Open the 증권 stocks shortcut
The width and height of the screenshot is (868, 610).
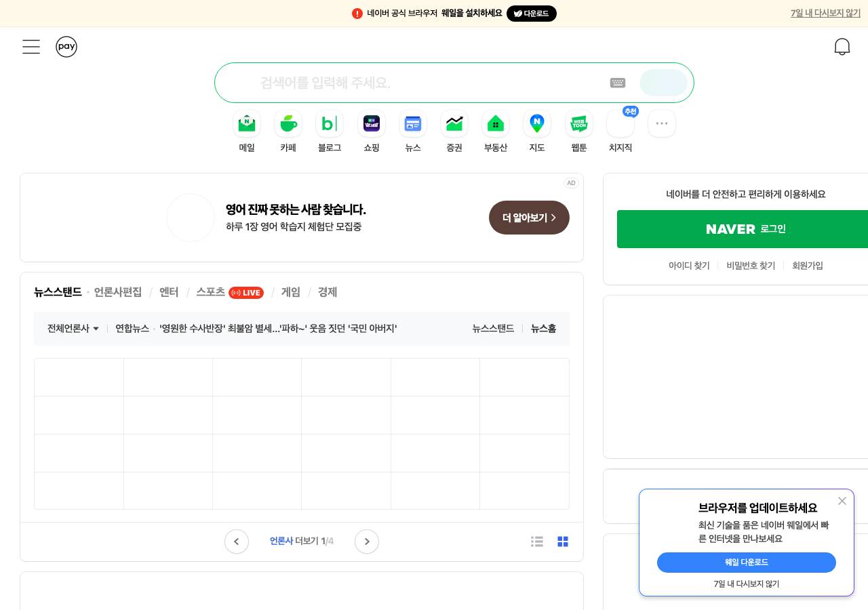[x=454, y=133]
